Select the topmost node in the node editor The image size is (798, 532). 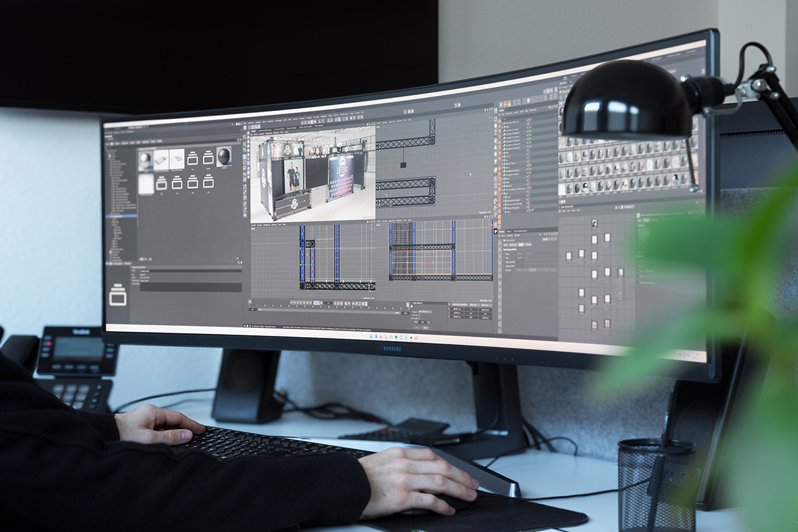[x=594, y=223]
